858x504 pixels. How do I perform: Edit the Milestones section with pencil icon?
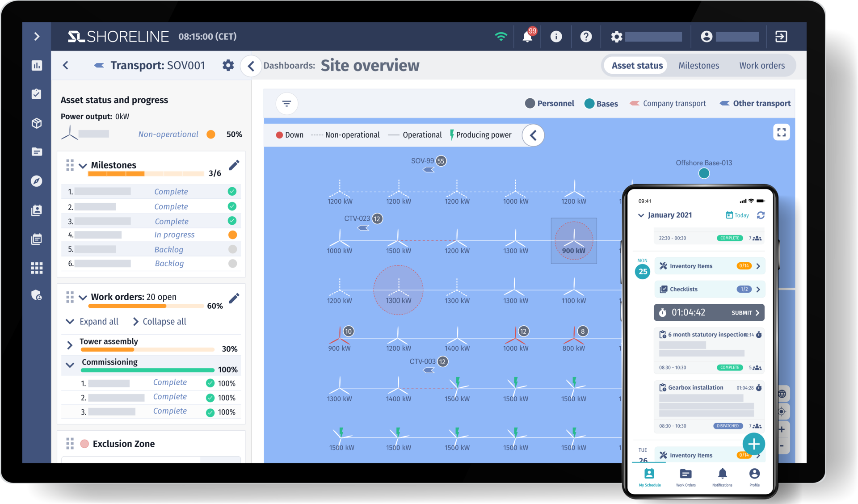click(x=234, y=165)
